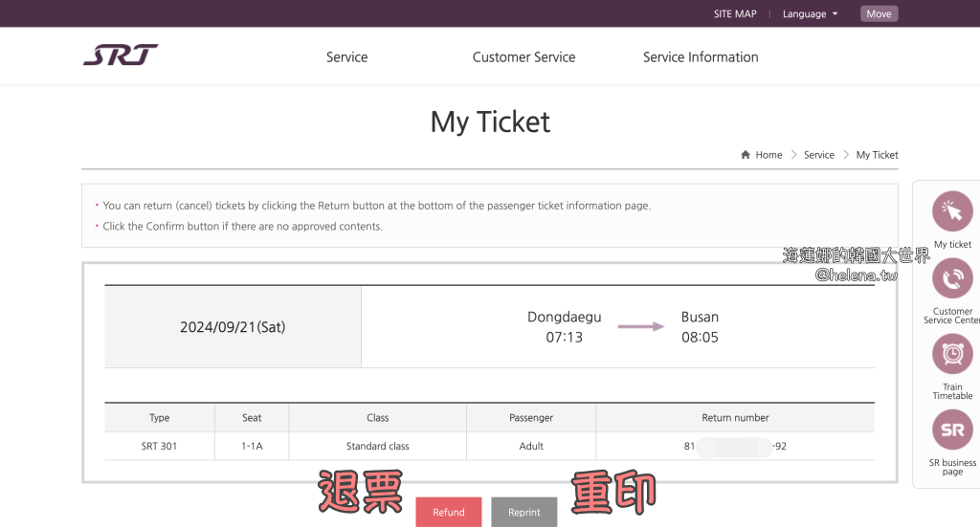Viewport: 980px width, 529px height.
Task: Expand the Language dropdown
Action: [810, 13]
